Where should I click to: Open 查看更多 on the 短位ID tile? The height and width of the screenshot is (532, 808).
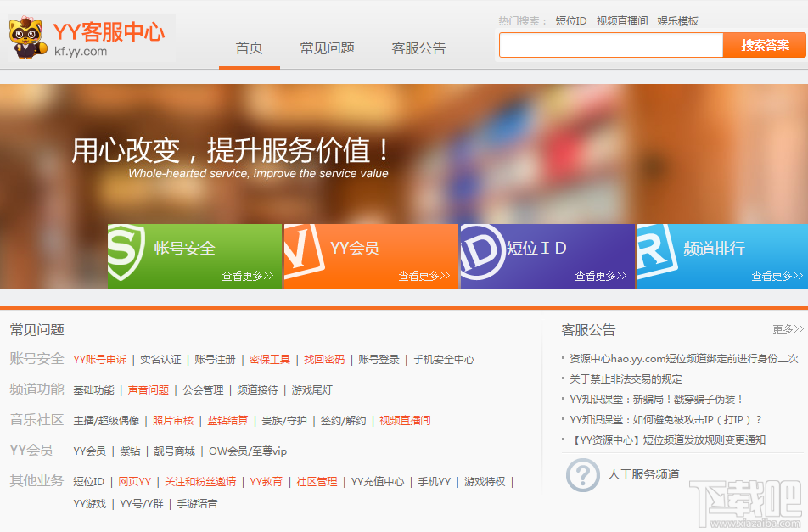pyautogui.click(x=601, y=276)
